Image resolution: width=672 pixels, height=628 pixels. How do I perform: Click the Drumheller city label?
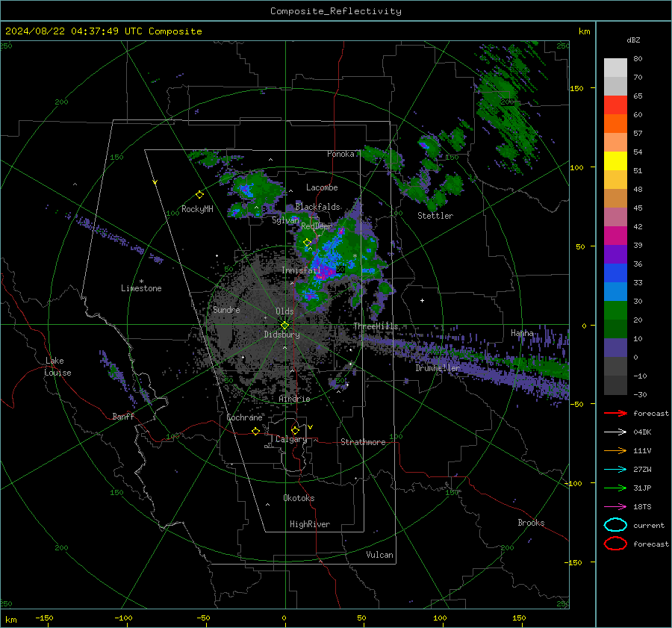coord(438,368)
